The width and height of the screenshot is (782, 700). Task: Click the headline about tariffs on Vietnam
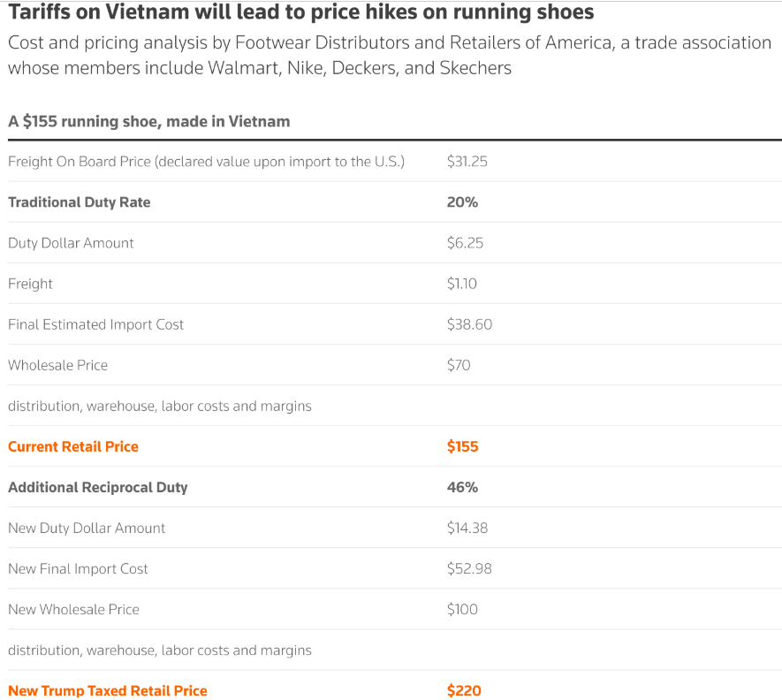[x=300, y=13]
